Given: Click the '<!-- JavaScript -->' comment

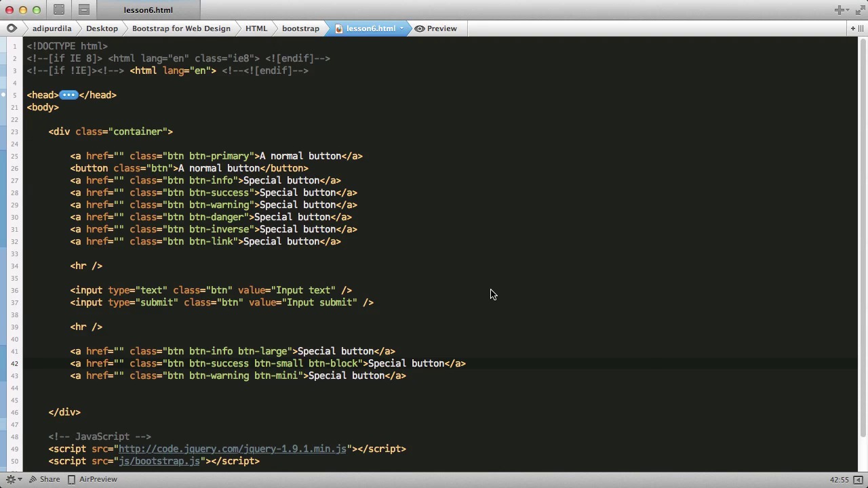Looking at the screenshot, I should coord(100,436).
